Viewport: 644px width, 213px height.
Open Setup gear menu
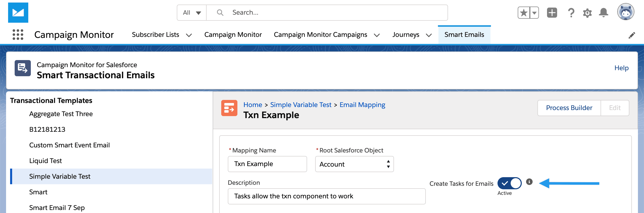587,13
